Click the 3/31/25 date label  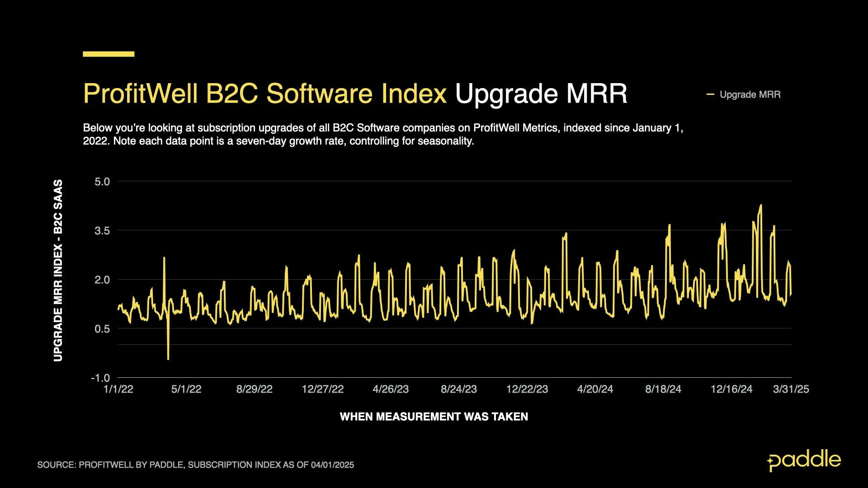coord(791,389)
